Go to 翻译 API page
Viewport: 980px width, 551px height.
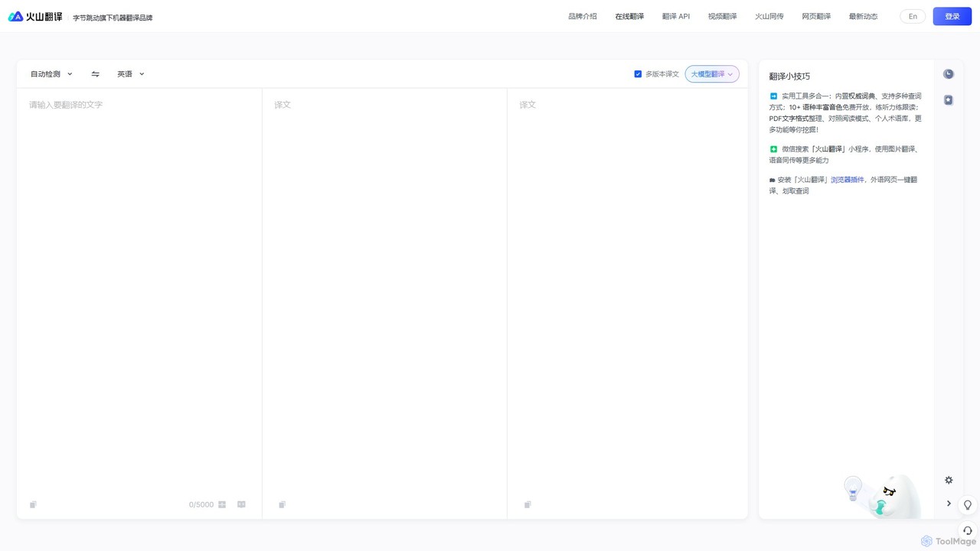tap(676, 16)
